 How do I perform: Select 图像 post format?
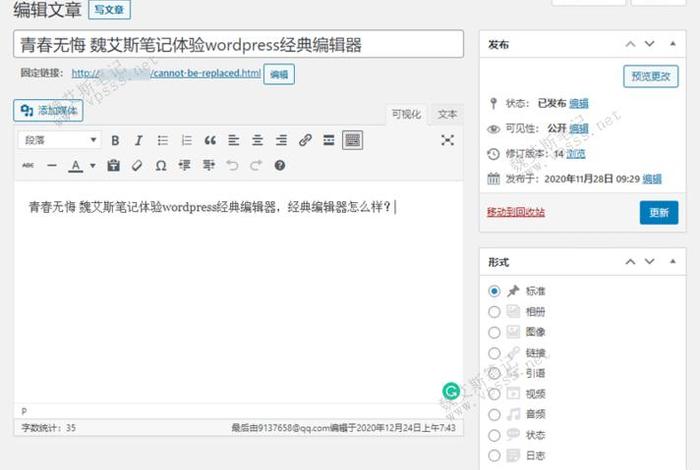pos(494,332)
